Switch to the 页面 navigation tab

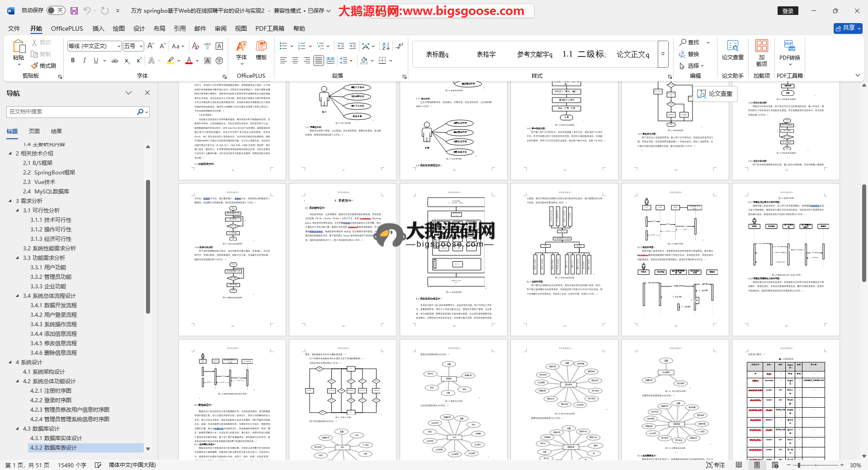[x=34, y=132]
